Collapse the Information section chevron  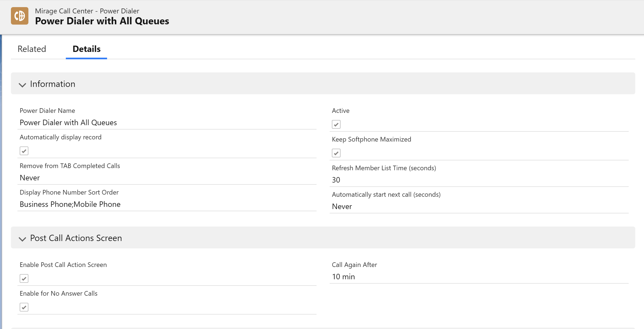[22, 85]
